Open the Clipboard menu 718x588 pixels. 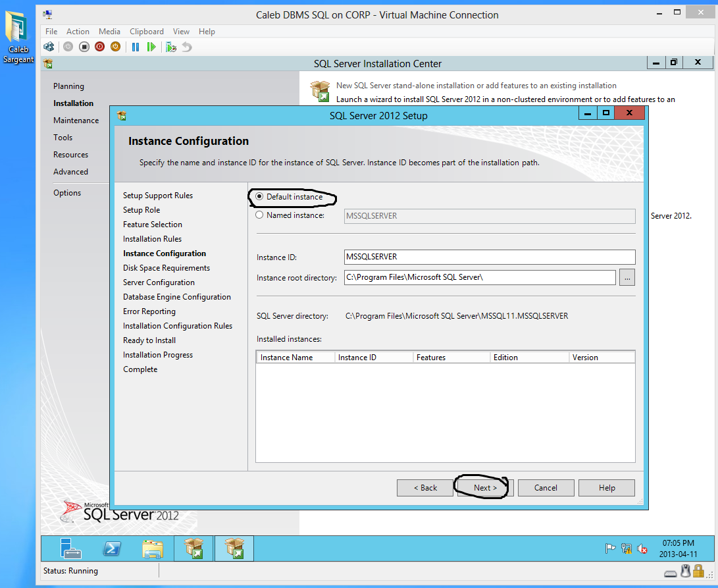click(x=147, y=31)
